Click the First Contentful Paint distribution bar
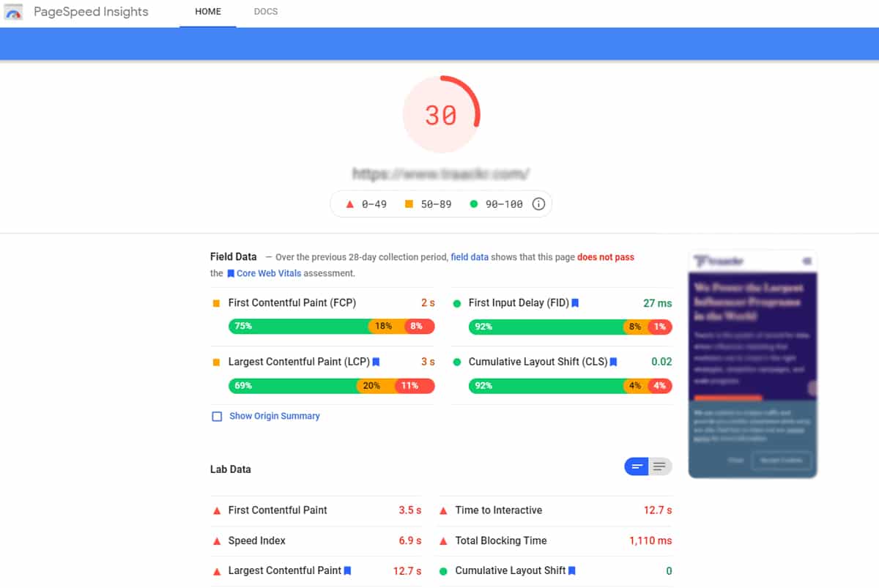 pos(331,326)
